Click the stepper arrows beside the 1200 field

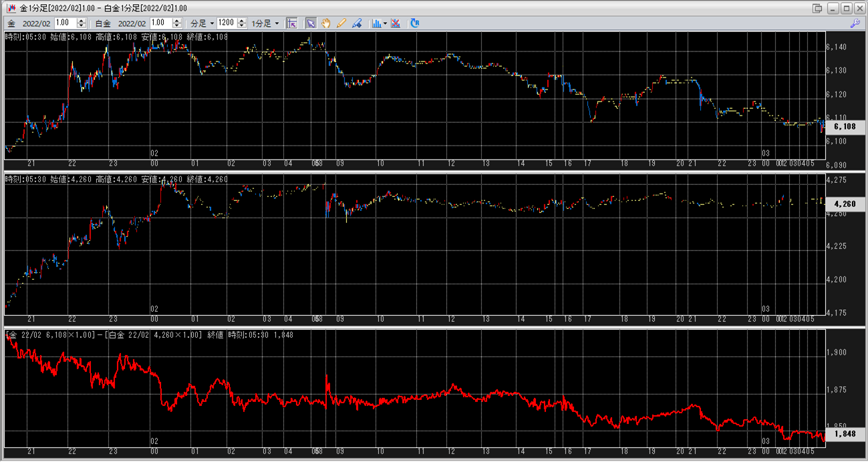point(241,23)
